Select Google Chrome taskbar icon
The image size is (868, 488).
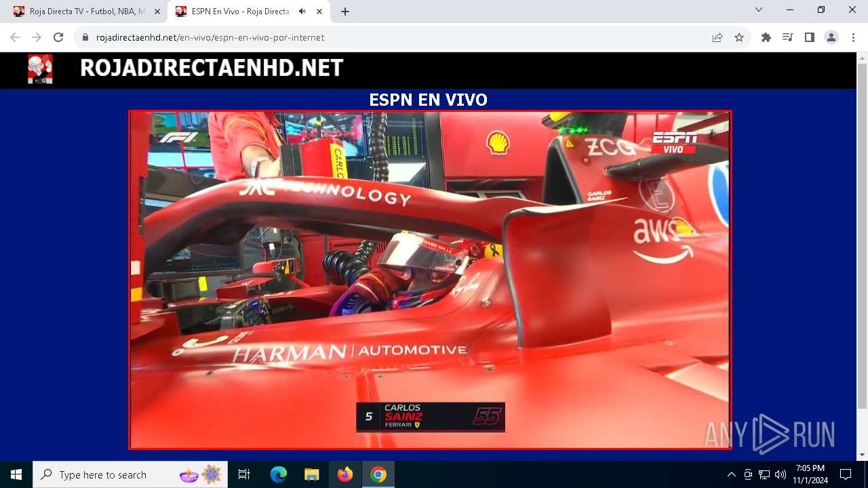click(x=378, y=474)
